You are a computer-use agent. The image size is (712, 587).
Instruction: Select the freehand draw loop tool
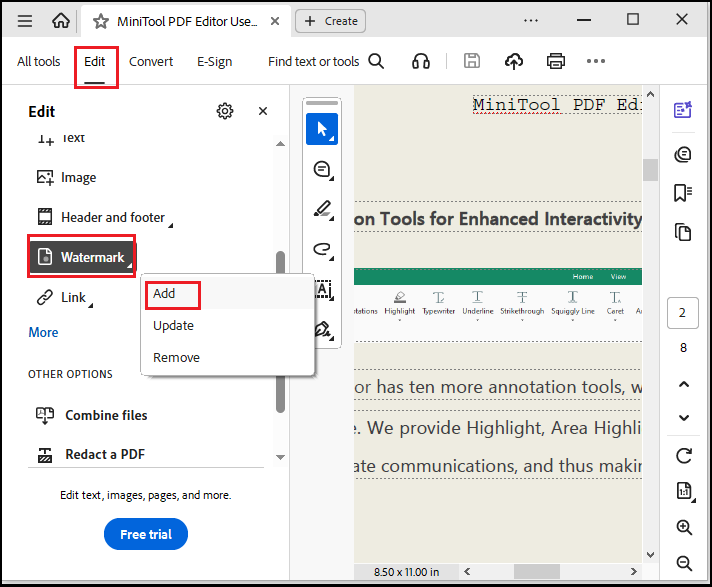pos(322,249)
